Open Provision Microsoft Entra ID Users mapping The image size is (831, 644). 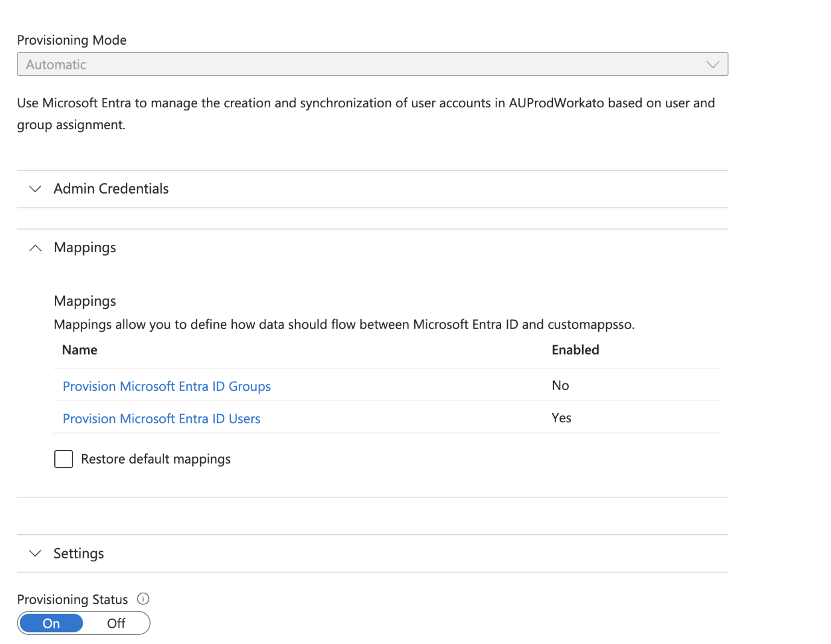pos(161,418)
